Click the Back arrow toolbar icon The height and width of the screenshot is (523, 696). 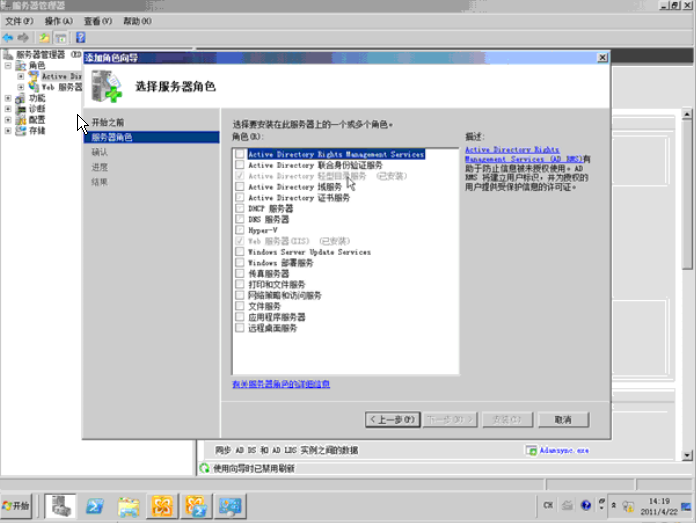click(x=8, y=38)
